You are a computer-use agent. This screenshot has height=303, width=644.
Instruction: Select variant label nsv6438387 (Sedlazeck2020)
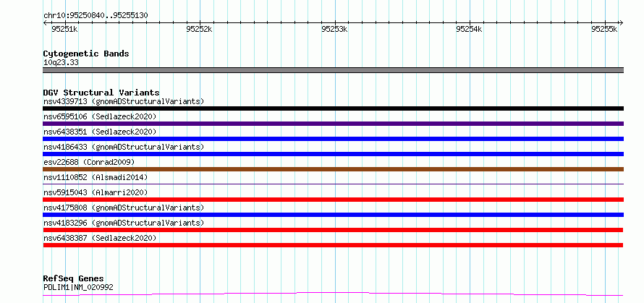click(100, 238)
